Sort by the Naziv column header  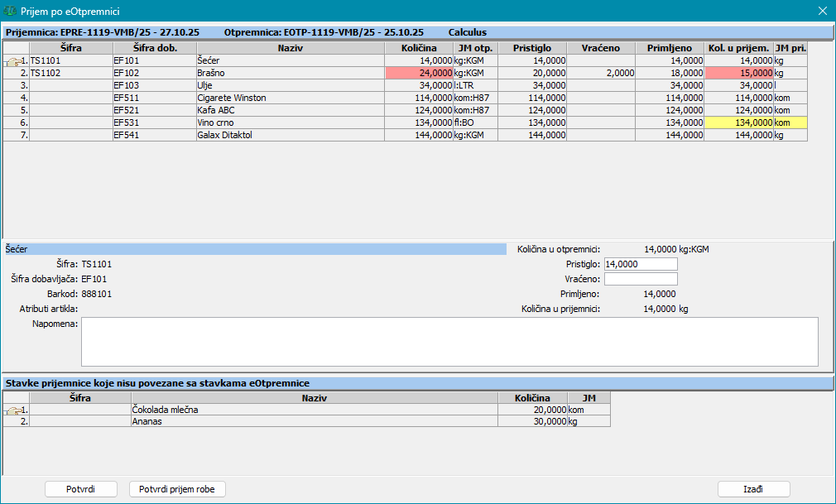pyautogui.click(x=290, y=48)
